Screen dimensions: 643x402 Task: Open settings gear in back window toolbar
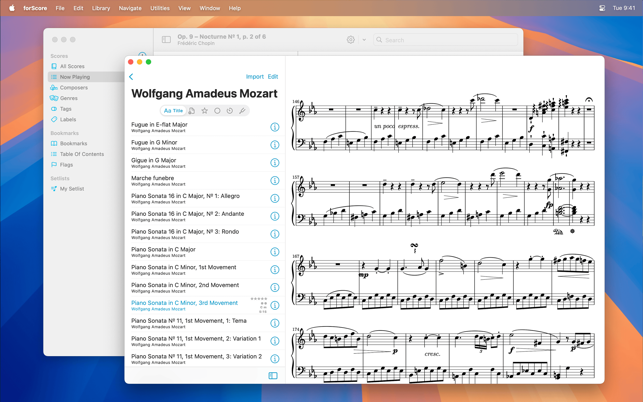[x=351, y=40]
